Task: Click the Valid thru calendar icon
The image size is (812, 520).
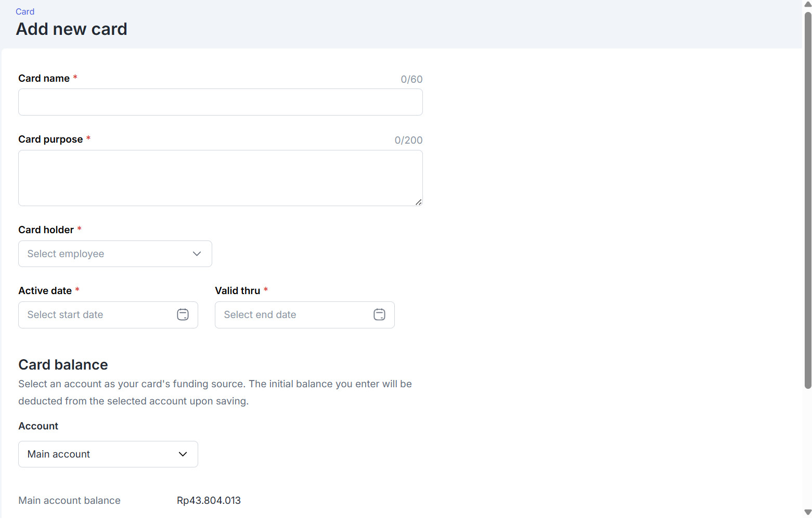Action: point(379,315)
